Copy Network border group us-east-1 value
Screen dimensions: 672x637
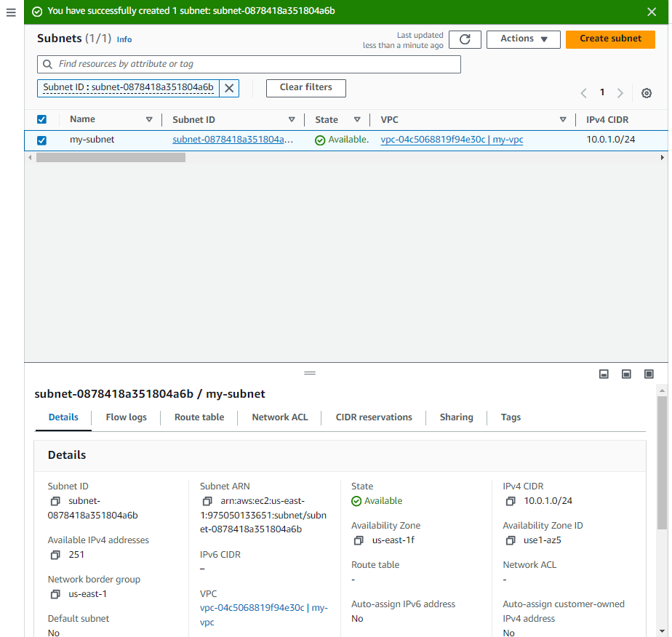pyautogui.click(x=55, y=595)
